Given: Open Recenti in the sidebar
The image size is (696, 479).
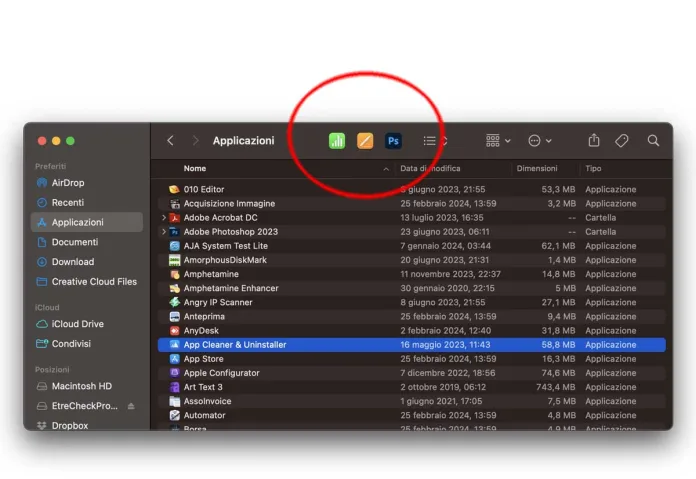Looking at the screenshot, I should point(87,202).
